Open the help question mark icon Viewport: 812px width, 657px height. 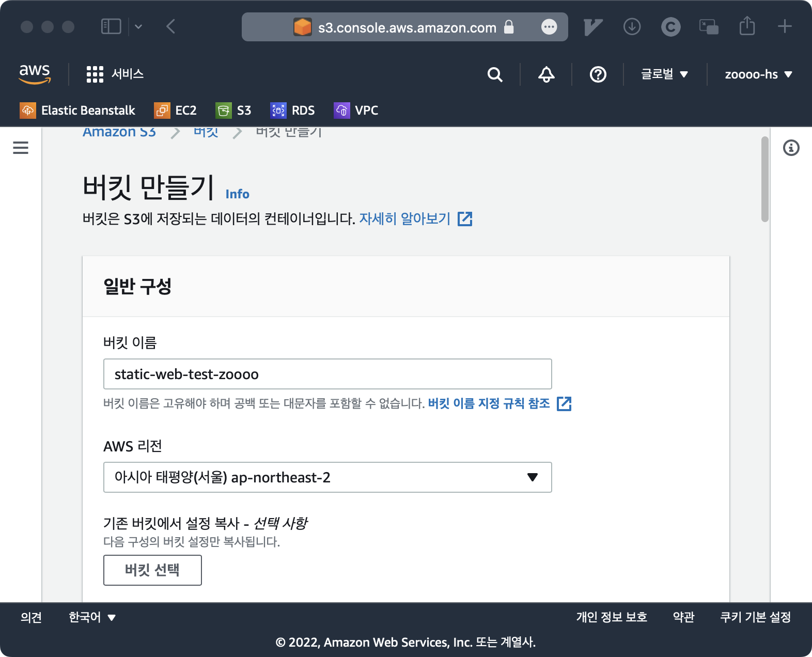[x=598, y=74]
